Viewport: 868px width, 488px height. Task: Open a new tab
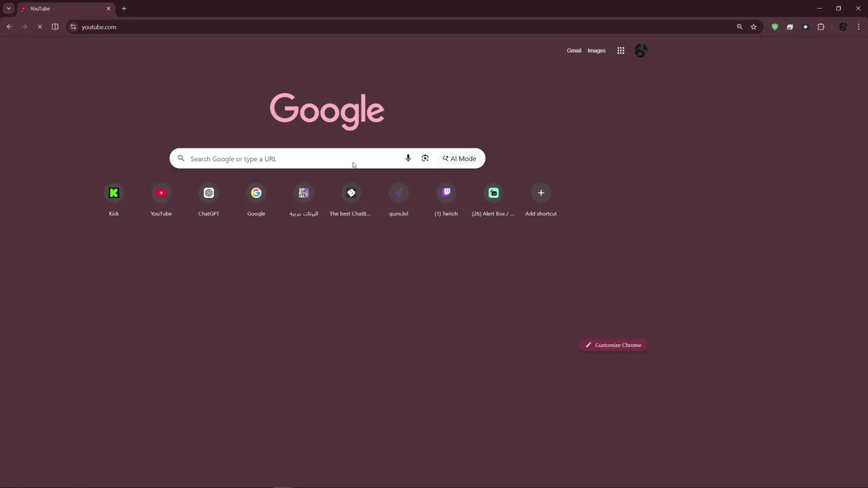pos(124,9)
